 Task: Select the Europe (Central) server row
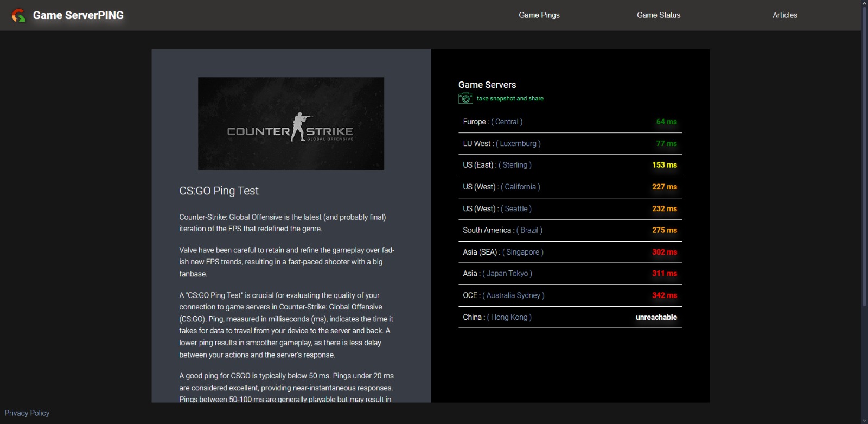[x=570, y=122]
